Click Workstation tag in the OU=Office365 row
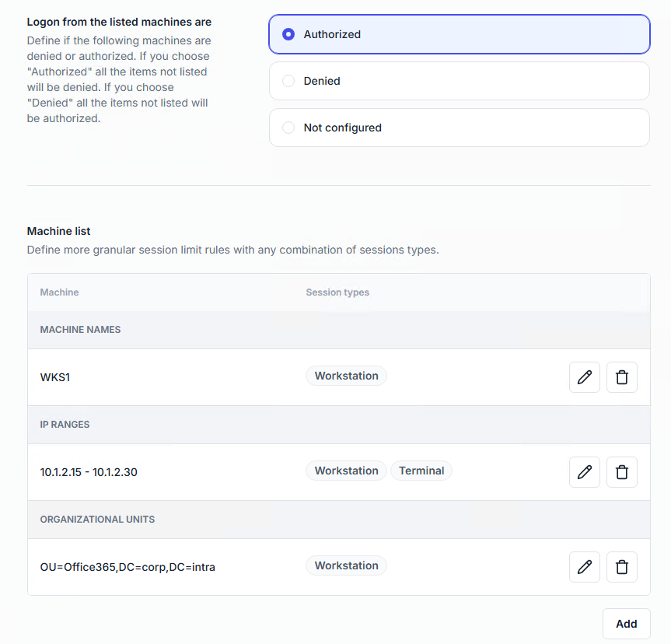The image size is (671, 644). pyautogui.click(x=346, y=565)
